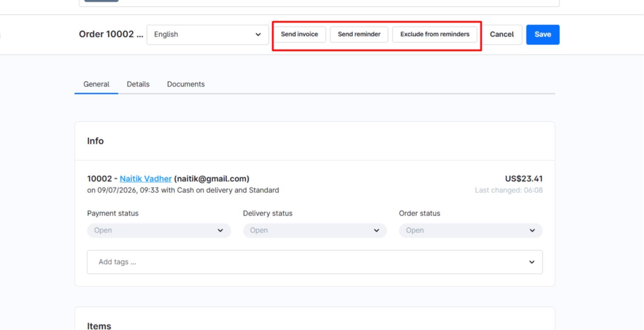Open the English language dropdown

(207, 35)
